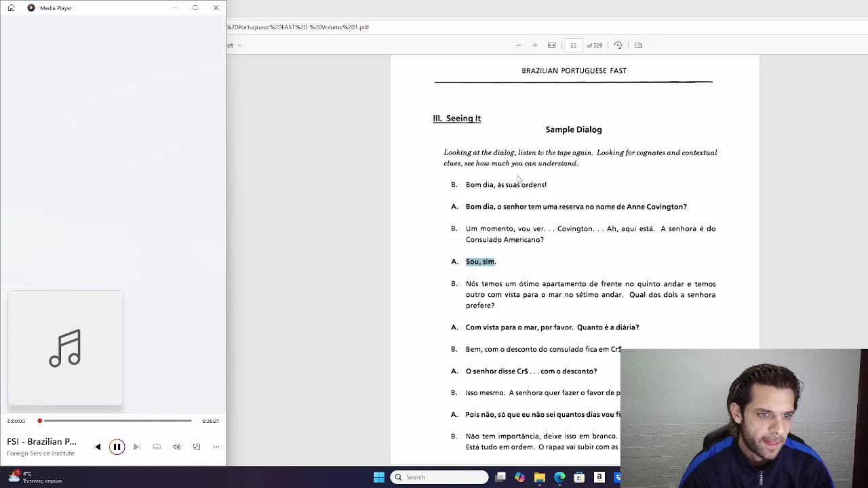Open the captions/subtitles icon in Media Player
868x488 pixels.
(x=157, y=447)
